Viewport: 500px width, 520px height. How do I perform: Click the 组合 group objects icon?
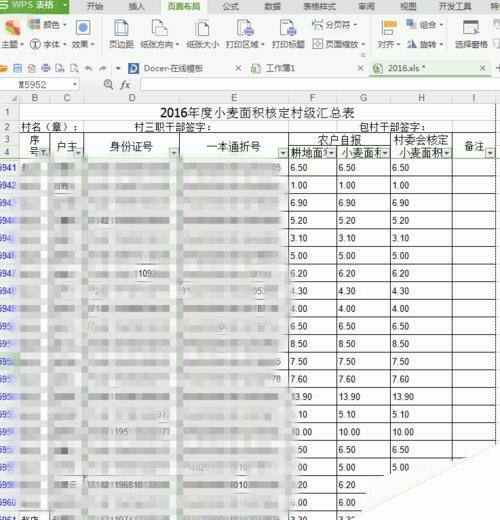(x=411, y=24)
